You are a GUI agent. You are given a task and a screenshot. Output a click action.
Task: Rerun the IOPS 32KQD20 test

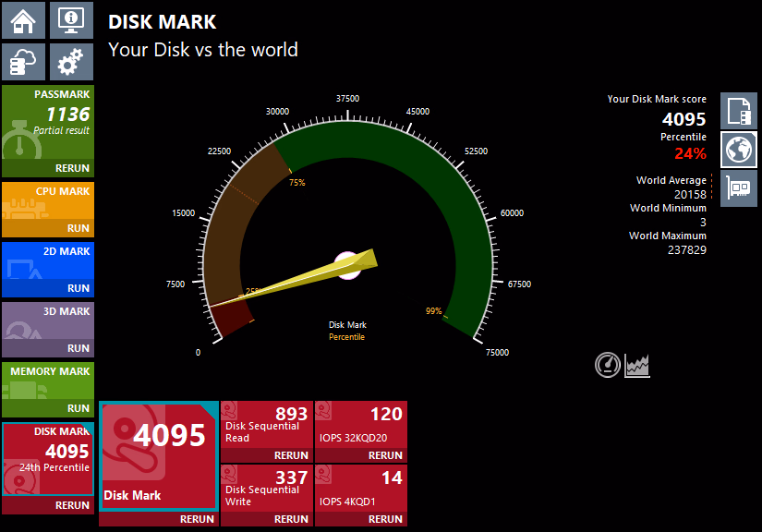(385, 455)
